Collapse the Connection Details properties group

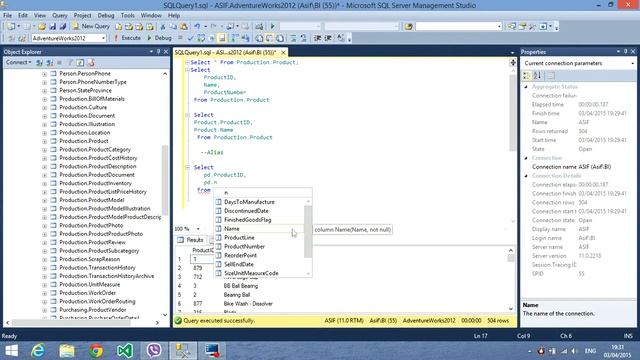pyautogui.click(x=526, y=176)
